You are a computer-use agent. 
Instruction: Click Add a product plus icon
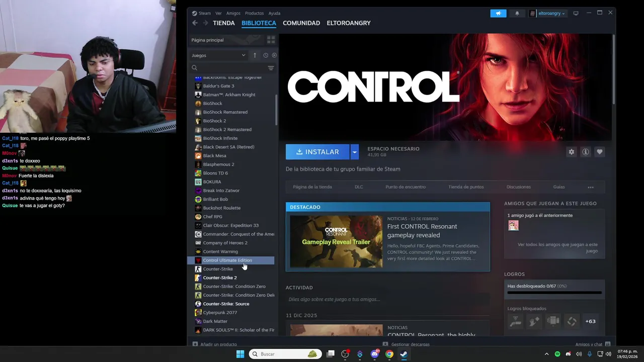[195, 344]
